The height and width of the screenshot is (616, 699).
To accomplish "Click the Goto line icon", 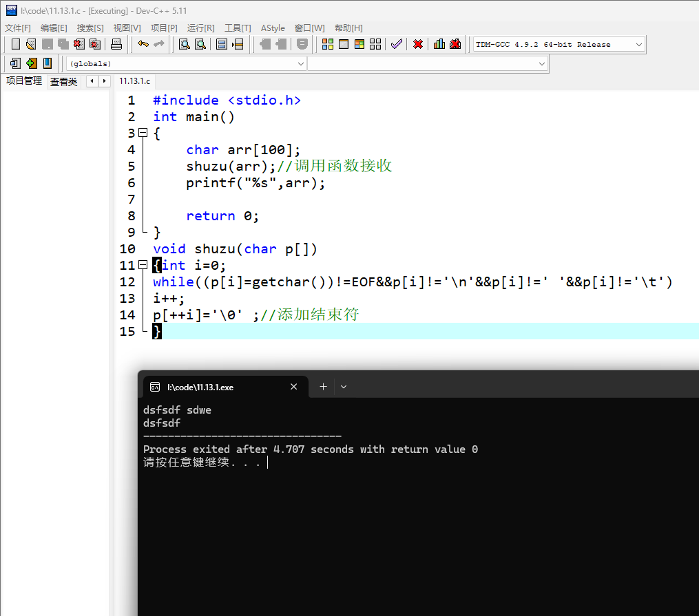I will pos(238,44).
